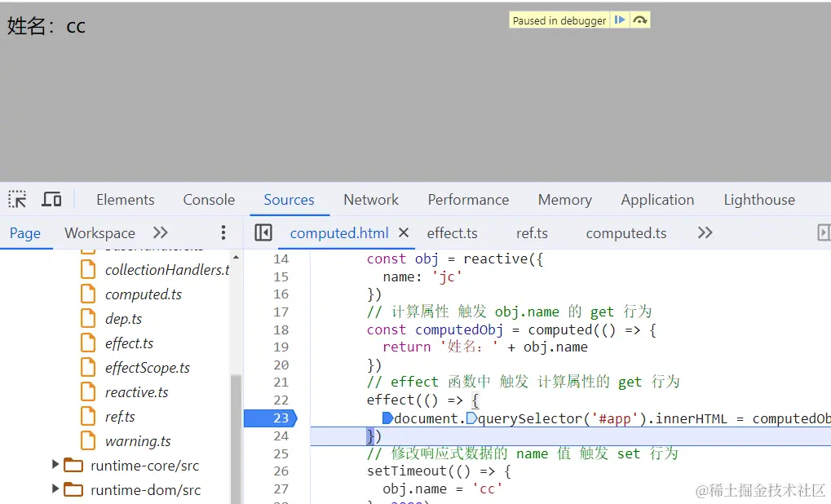Open the navigator three-dot menu
This screenshot has width=831, height=504.
(223, 232)
